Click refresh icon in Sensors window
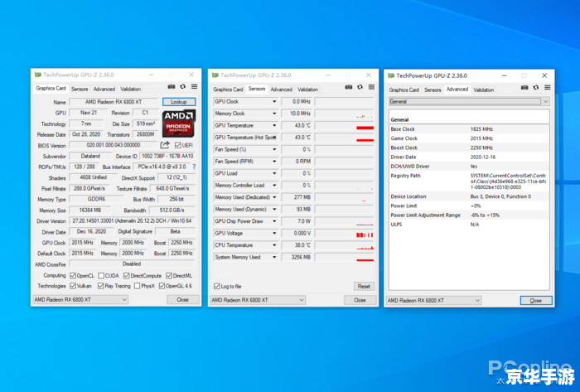580x392 pixels. click(x=360, y=87)
